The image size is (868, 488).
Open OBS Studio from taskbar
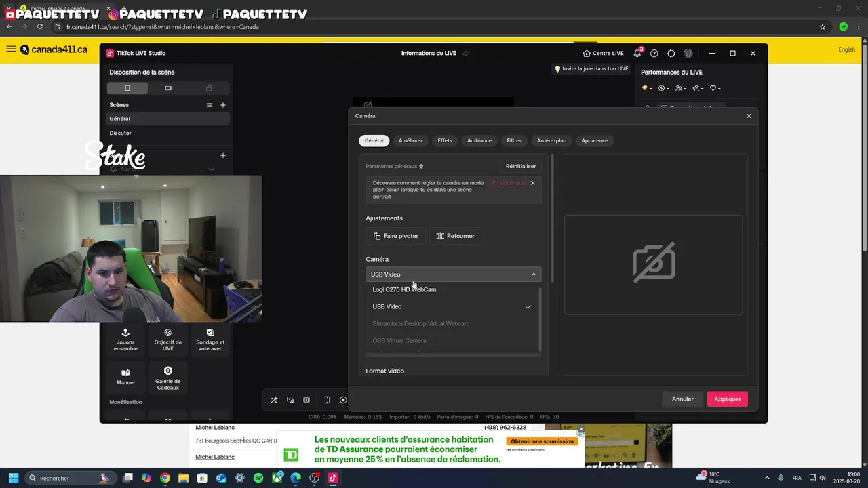[x=314, y=478]
